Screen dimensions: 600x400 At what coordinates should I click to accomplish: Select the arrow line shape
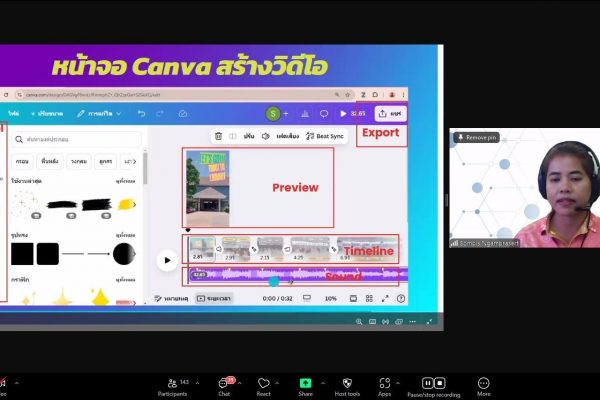pyautogui.click(x=99, y=254)
